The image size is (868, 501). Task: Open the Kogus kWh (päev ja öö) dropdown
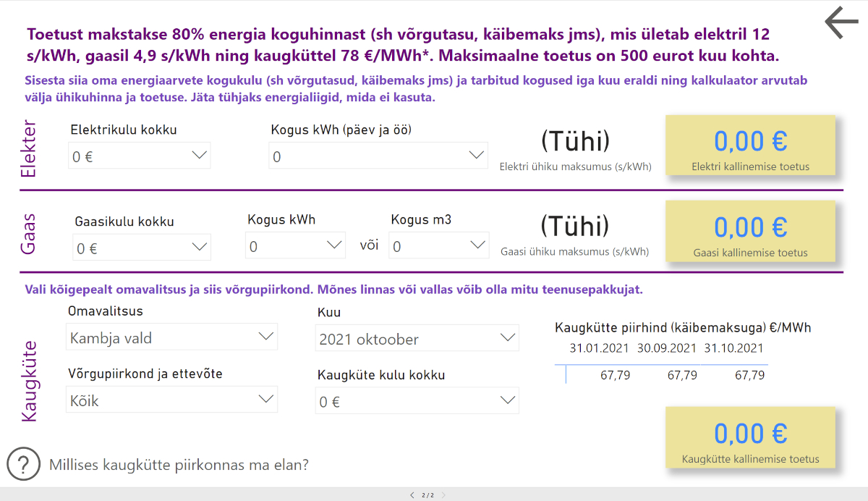point(378,156)
